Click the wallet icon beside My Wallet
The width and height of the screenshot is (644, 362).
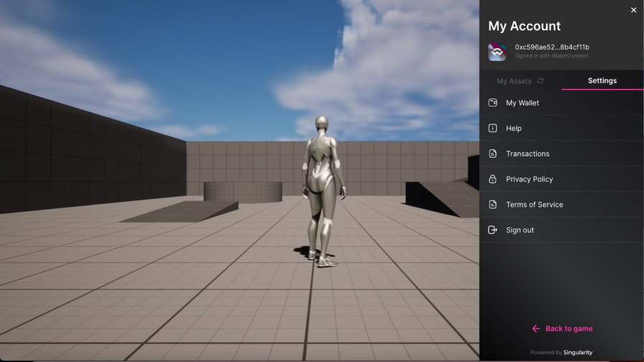(x=492, y=103)
